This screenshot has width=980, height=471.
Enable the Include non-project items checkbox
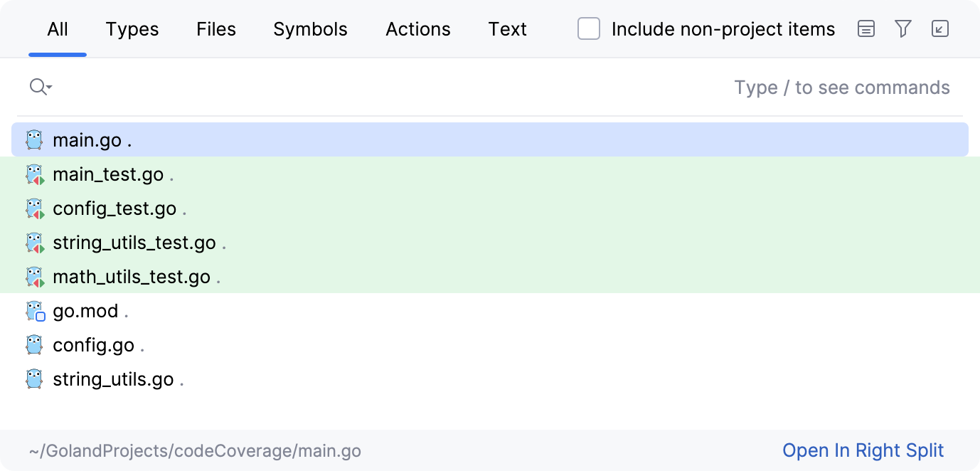coord(588,29)
